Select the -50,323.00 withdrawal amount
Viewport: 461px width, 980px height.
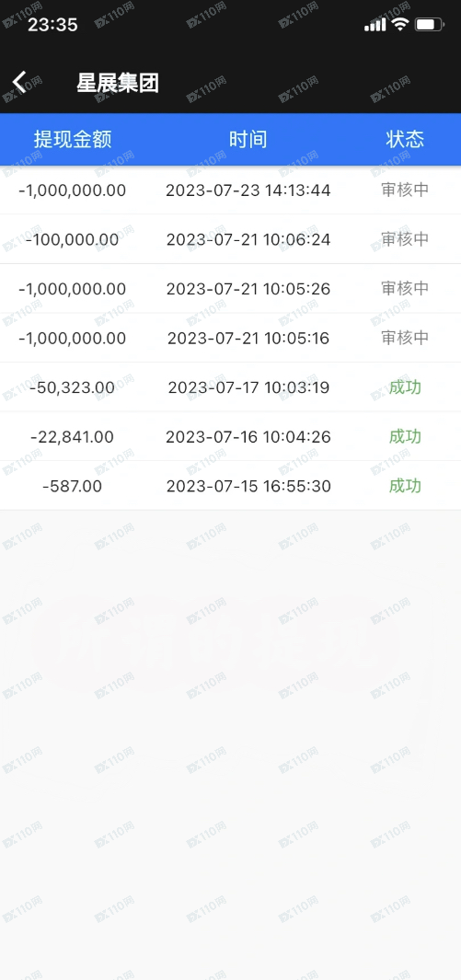point(73,387)
